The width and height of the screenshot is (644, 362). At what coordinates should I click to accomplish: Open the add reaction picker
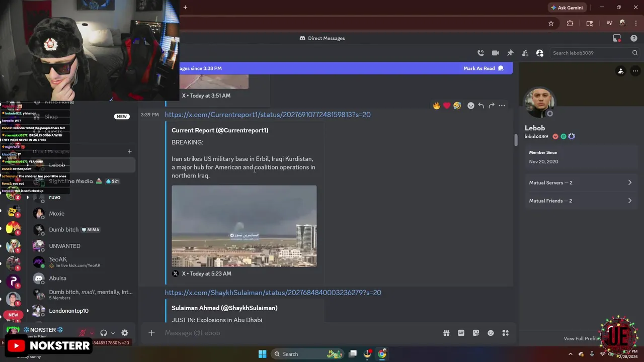[471, 106]
